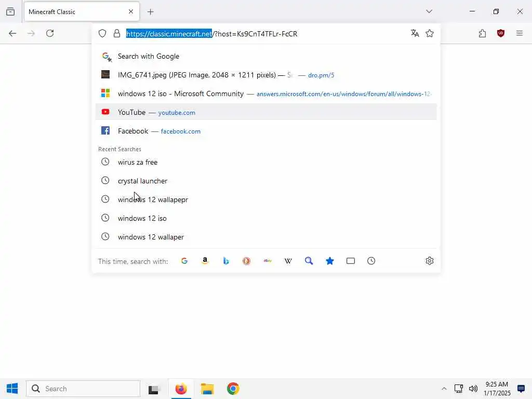The image size is (532, 399).
Task: Open windows 12 iso Microsoft Community suggestion
Action: pyautogui.click(x=266, y=94)
